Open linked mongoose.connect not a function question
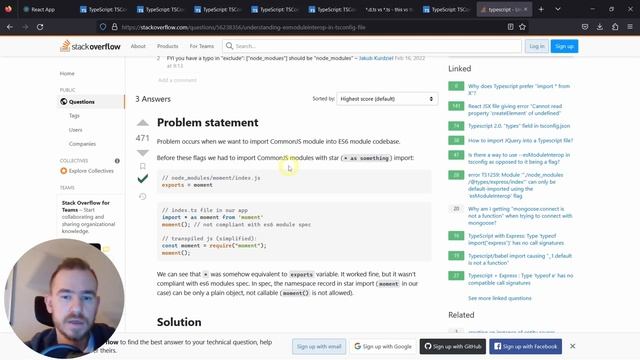 click(x=520, y=216)
